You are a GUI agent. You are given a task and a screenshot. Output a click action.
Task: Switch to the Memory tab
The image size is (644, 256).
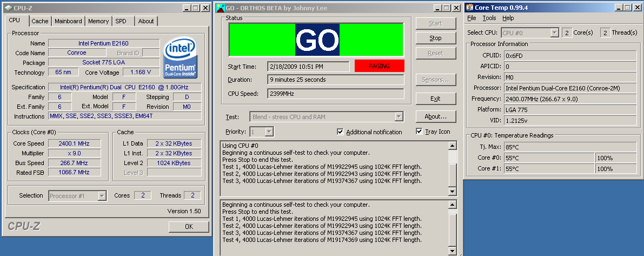(98, 21)
